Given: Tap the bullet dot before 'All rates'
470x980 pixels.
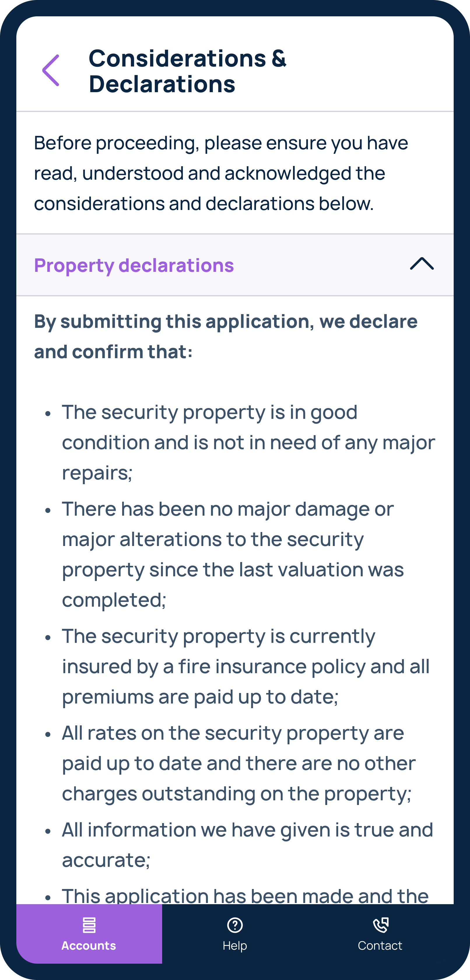Looking at the screenshot, I should 48,734.
